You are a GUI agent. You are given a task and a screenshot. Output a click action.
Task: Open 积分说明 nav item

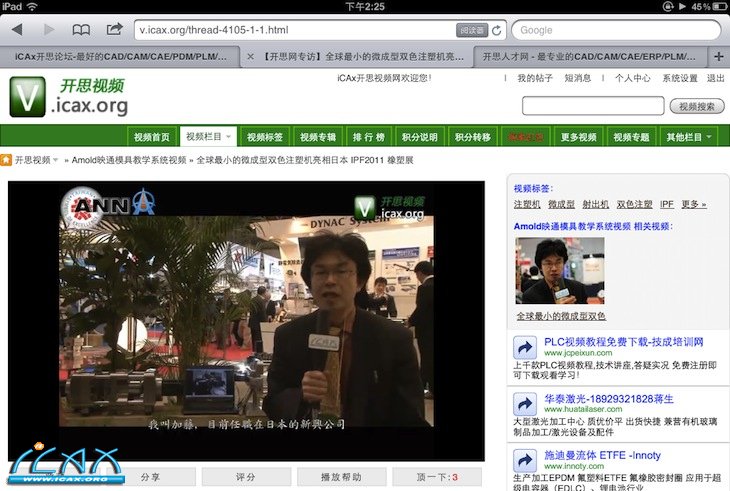420,137
